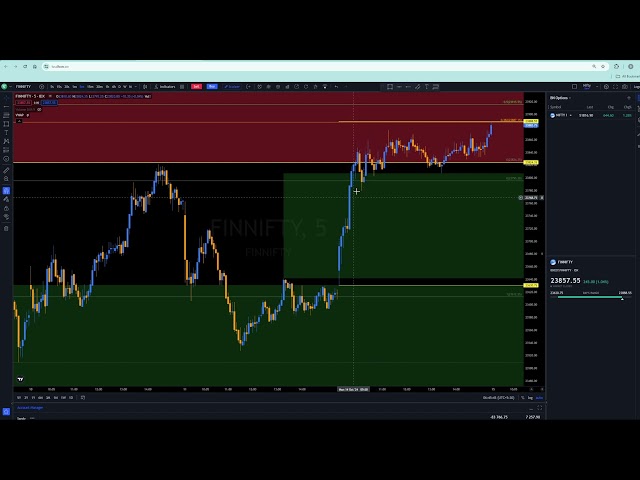640x480 pixels.
Task: Click the day's range slider bar
Action: point(591,298)
